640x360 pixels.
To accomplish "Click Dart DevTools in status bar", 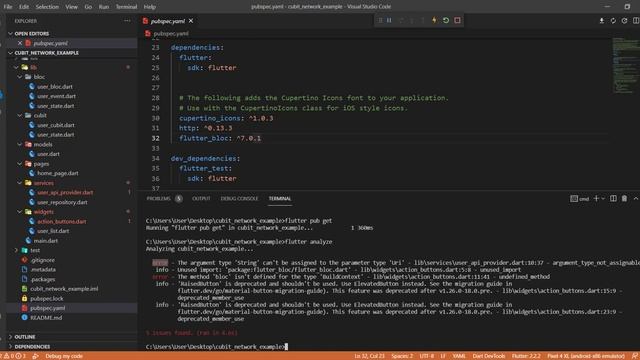I will pyautogui.click(x=489, y=356).
